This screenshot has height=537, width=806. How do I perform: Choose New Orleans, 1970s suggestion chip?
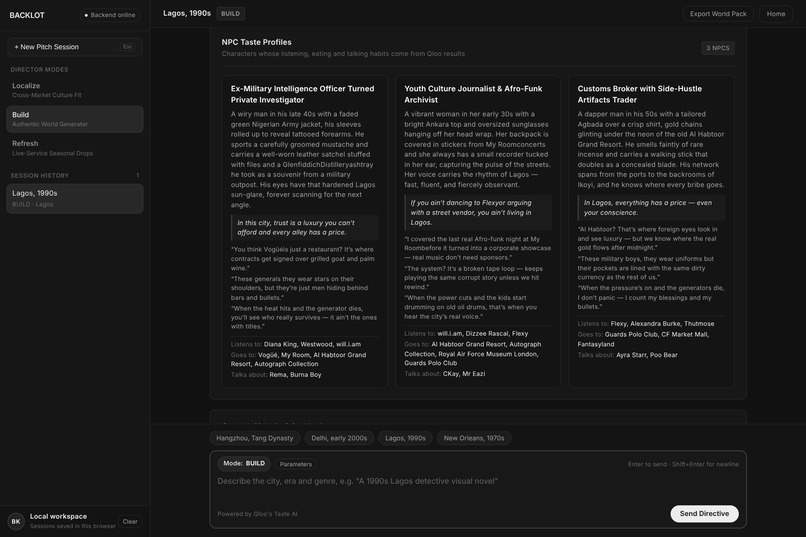pos(473,438)
